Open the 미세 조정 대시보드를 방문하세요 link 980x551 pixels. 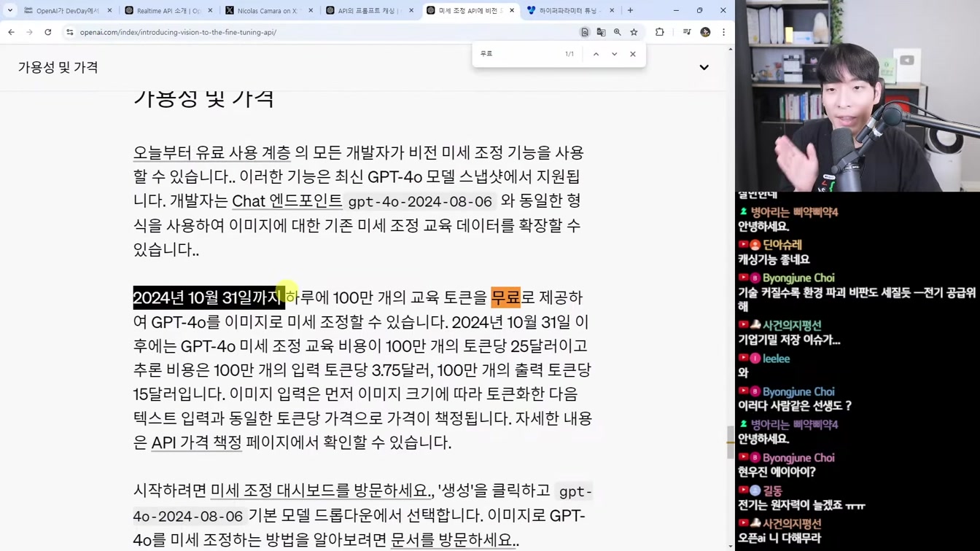pyautogui.click(x=322, y=491)
